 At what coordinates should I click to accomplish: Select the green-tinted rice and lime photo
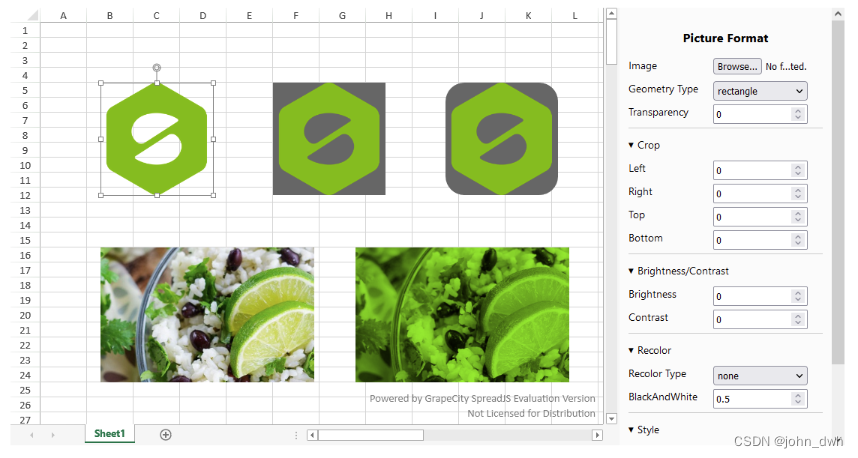(462, 315)
